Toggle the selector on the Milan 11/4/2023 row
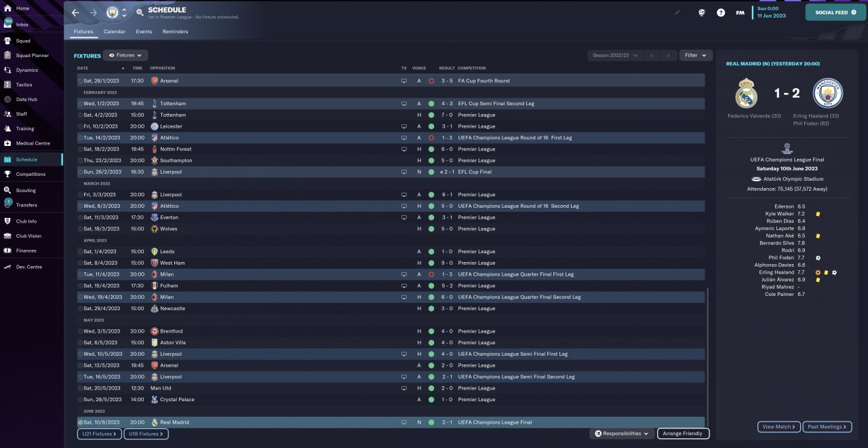This screenshot has height=448, width=868. pos(80,274)
